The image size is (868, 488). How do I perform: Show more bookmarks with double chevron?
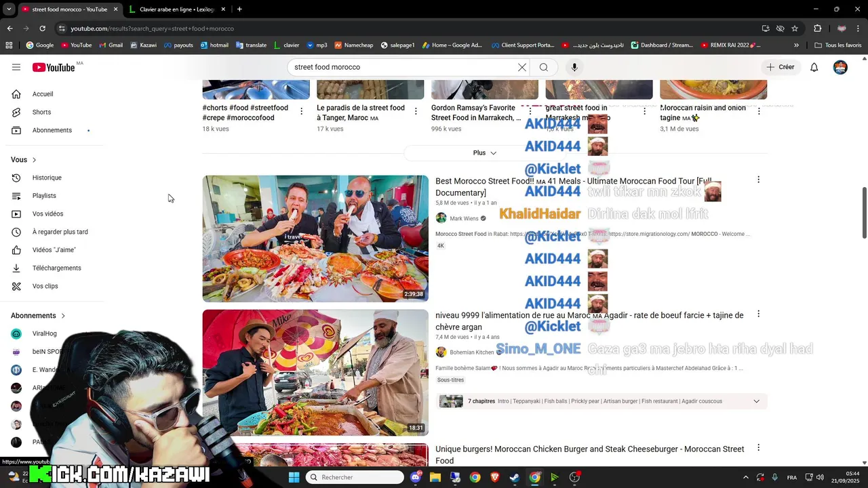click(796, 45)
